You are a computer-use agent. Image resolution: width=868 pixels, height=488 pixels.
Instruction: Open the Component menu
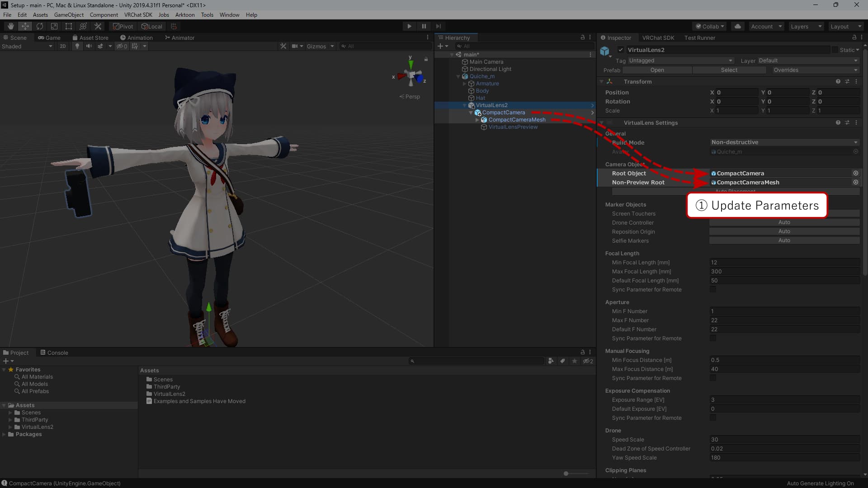point(104,15)
